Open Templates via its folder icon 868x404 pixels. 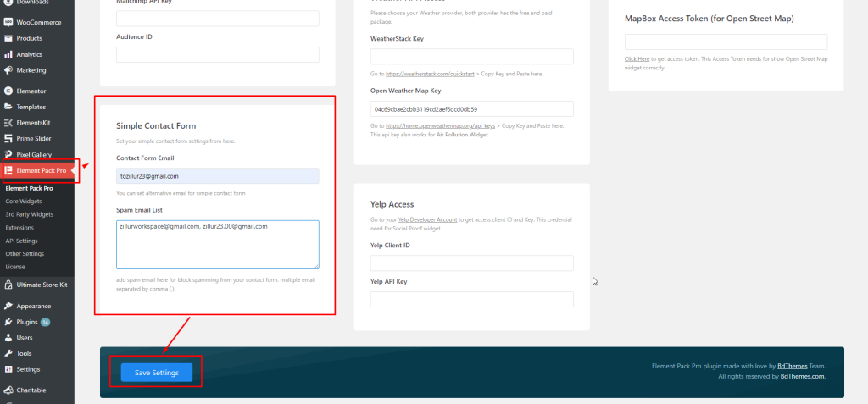(x=8, y=107)
